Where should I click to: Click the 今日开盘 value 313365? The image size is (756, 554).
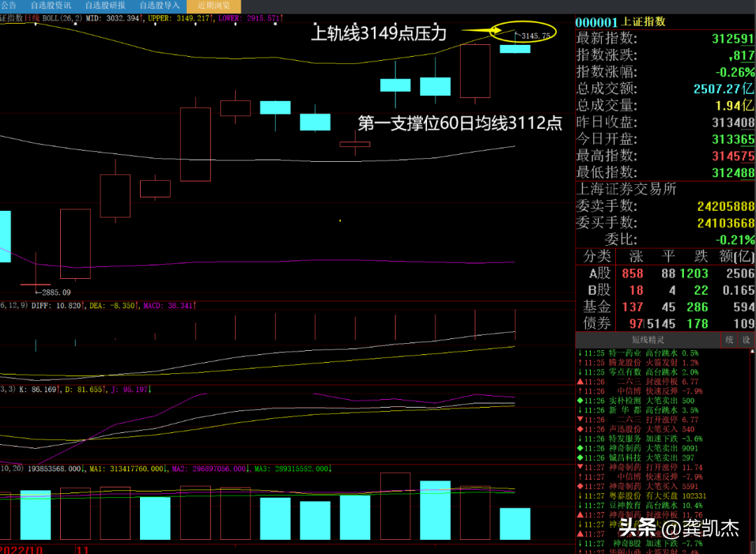pos(733,139)
